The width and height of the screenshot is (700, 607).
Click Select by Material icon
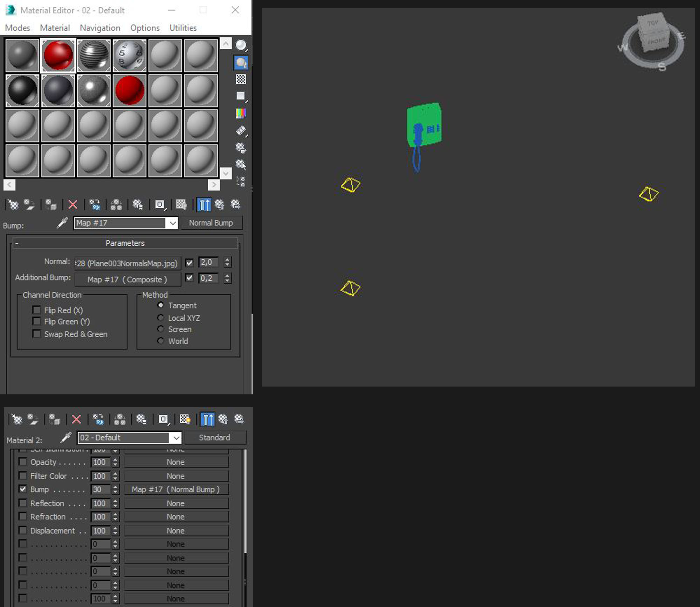click(x=241, y=165)
